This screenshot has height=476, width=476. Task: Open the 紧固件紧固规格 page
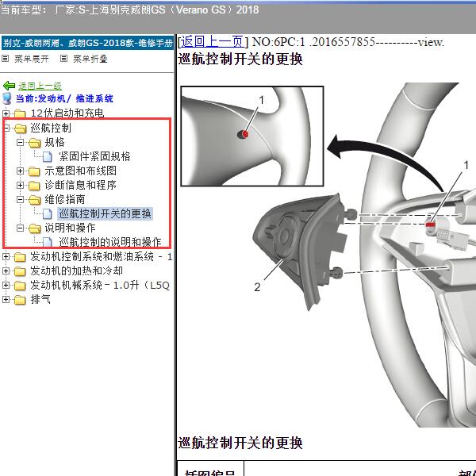click(94, 156)
